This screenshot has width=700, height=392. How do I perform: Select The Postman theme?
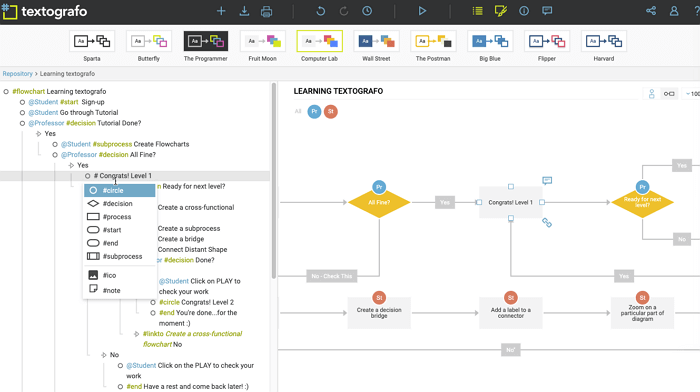click(433, 46)
